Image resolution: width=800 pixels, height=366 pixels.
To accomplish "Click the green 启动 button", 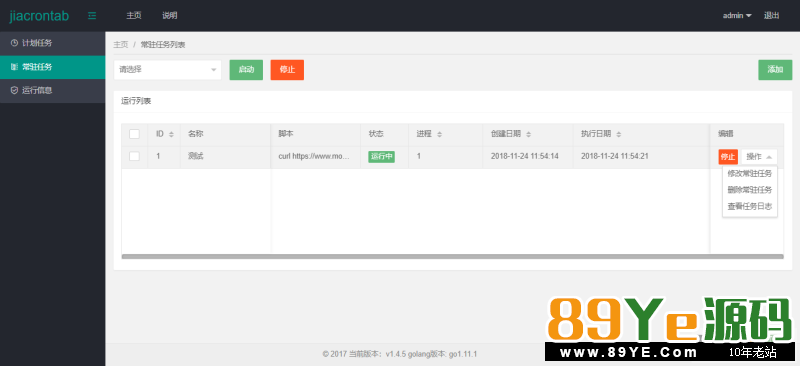I will click(x=246, y=70).
